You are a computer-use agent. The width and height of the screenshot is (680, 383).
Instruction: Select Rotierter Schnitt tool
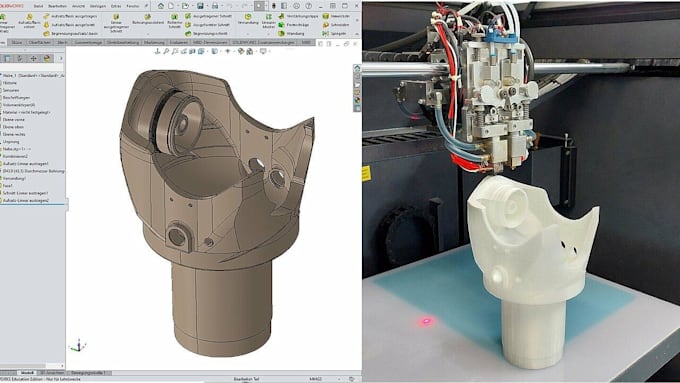click(x=175, y=21)
